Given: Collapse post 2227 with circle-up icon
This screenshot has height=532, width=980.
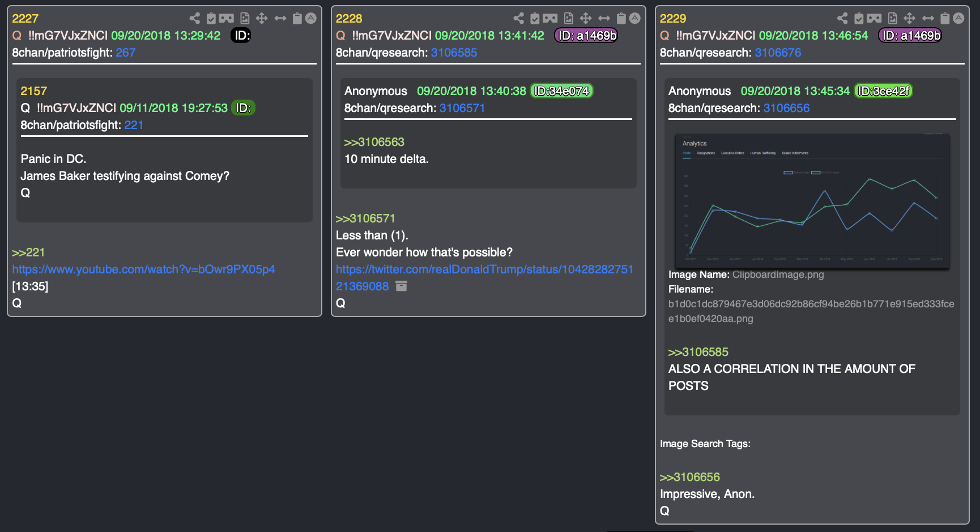Looking at the screenshot, I should point(311,18).
